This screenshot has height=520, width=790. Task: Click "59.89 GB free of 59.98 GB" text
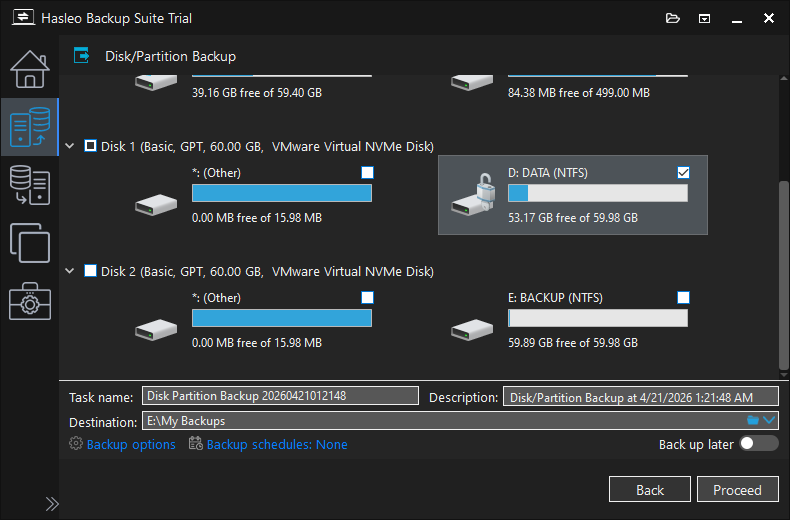click(573, 343)
